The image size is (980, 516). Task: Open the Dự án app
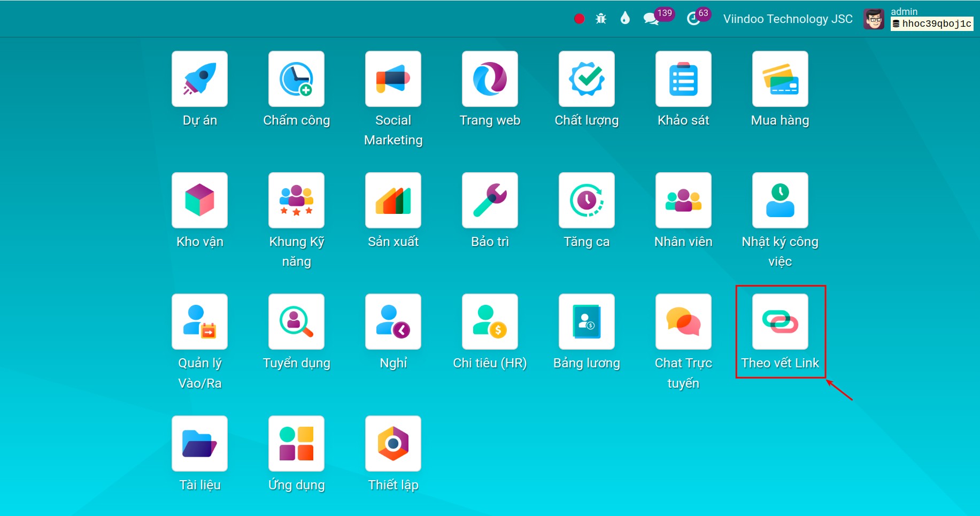click(x=199, y=79)
